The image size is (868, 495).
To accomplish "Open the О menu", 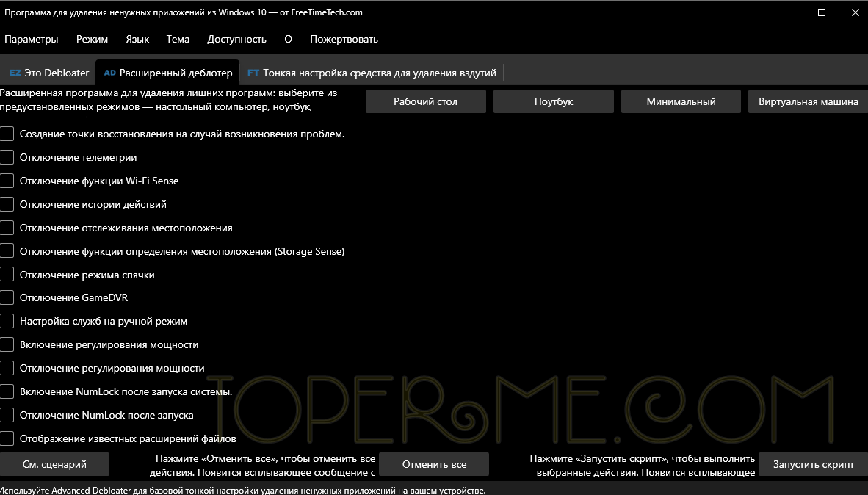I will coord(288,40).
